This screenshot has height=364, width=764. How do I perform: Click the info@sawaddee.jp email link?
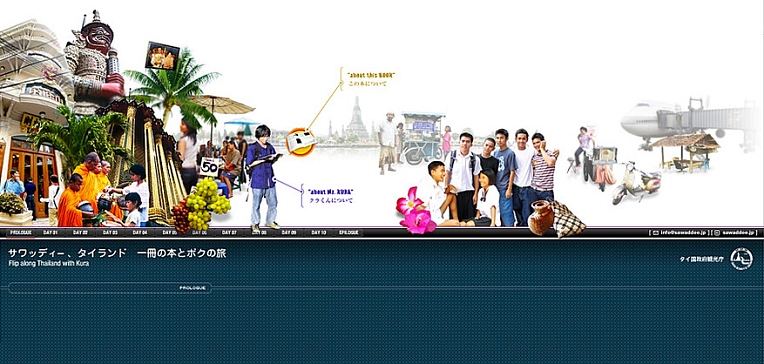[684, 233]
